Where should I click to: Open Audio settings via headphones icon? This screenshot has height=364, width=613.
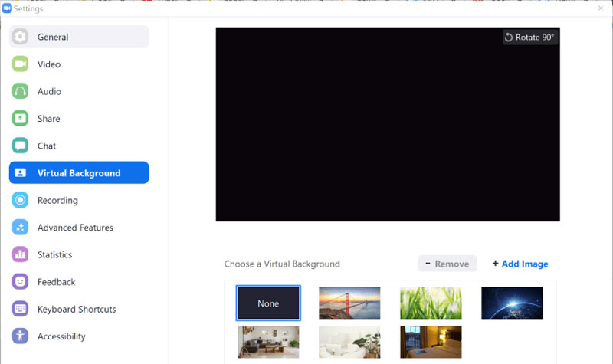21,91
